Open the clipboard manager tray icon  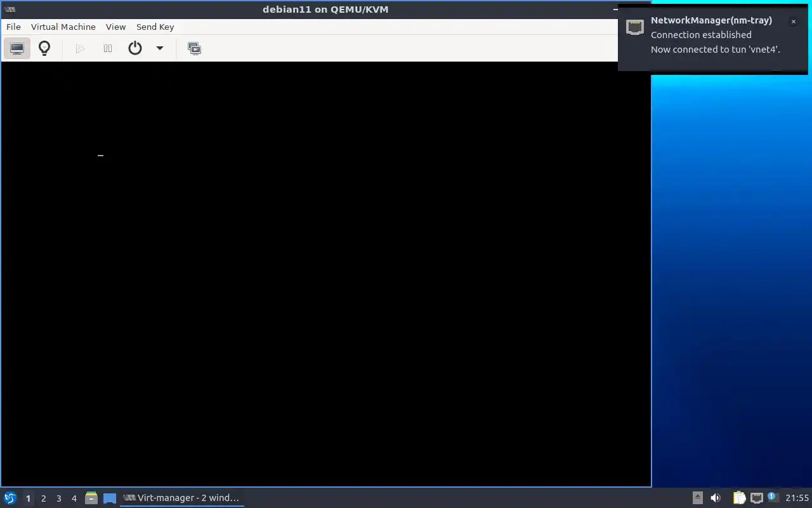[739, 498]
